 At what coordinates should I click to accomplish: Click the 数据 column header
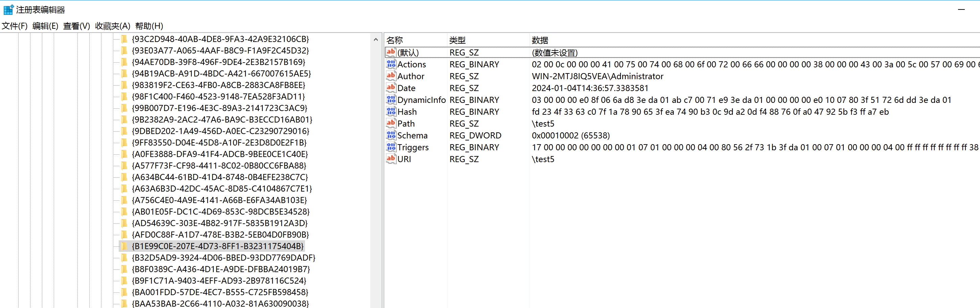pyautogui.click(x=540, y=40)
